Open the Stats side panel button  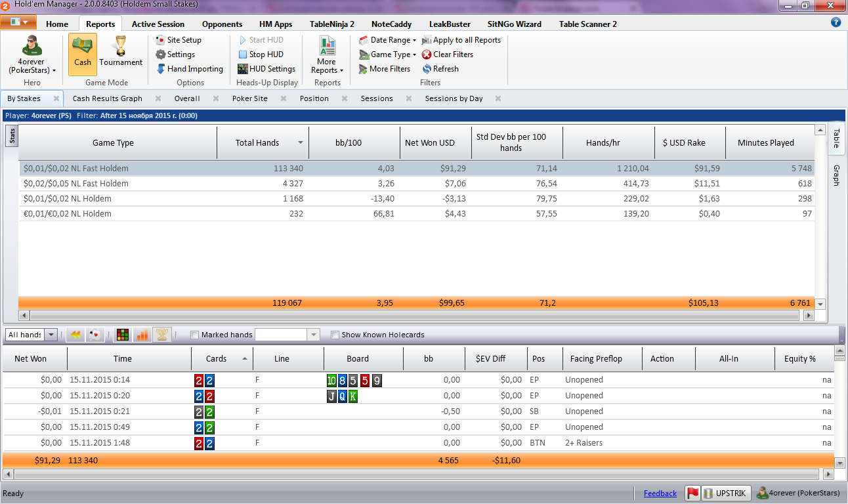coord(12,136)
